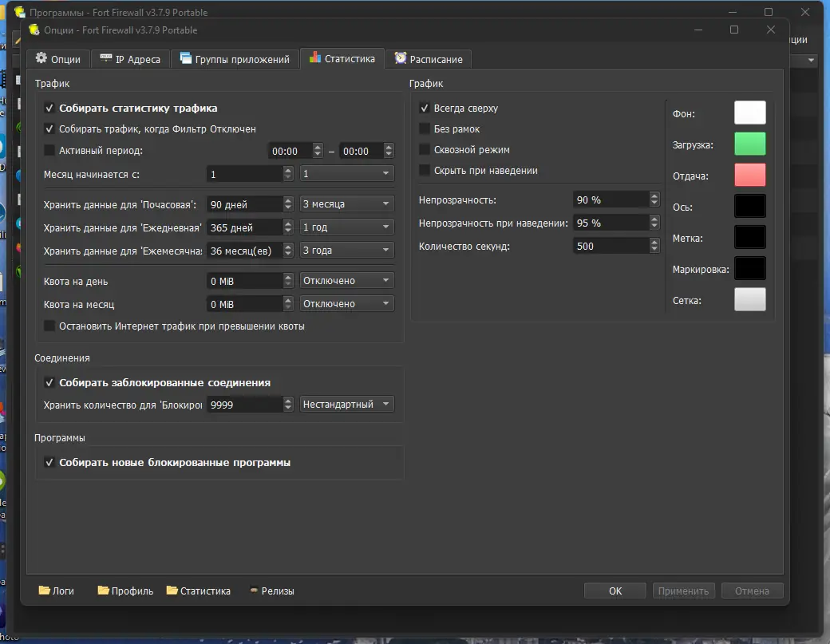Click the Релизы icon in footer
Image resolution: width=830 pixels, height=644 pixels.
click(x=254, y=590)
